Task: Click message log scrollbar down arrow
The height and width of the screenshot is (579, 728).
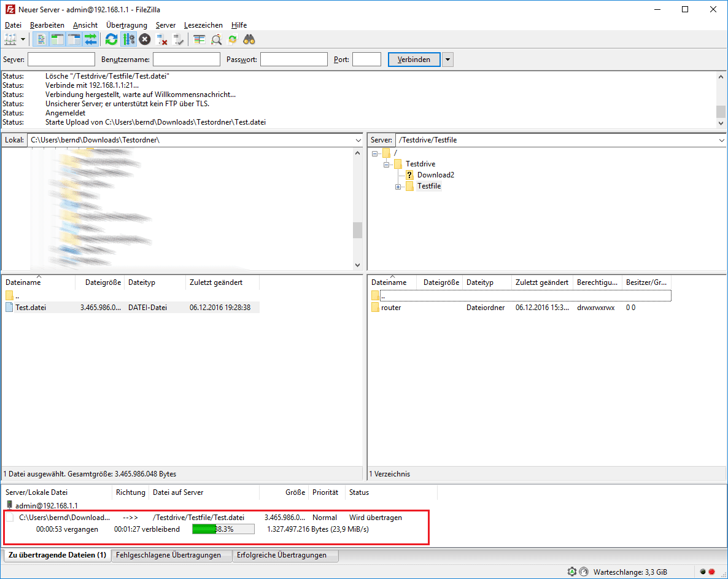Action: (x=721, y=123)
